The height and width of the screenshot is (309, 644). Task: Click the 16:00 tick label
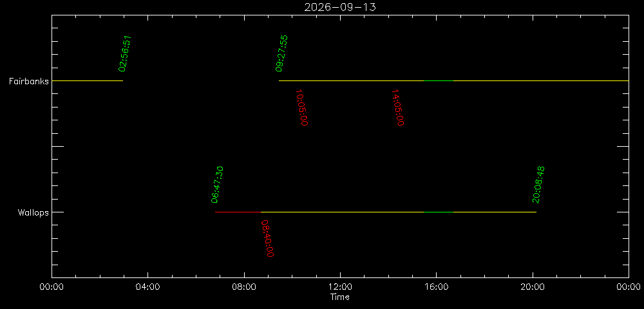click(x=436, y=286)
